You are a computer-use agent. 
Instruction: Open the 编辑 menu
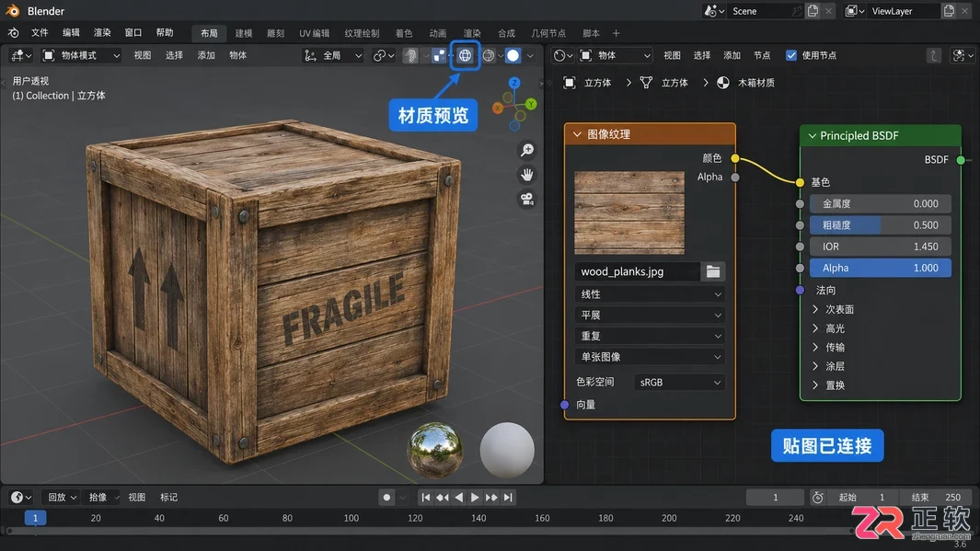(x=71, y=33)
